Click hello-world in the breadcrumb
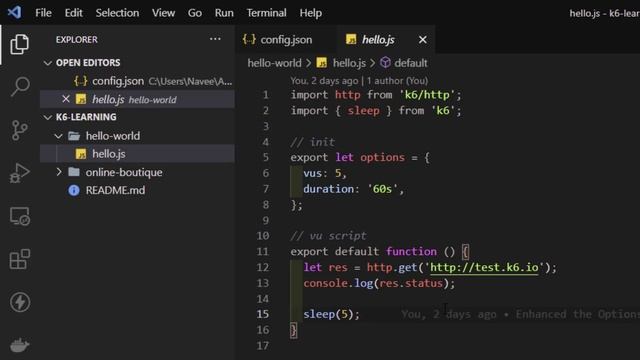Image resolution: width=640 pixels, height=360 pixels. coord(274,63)
